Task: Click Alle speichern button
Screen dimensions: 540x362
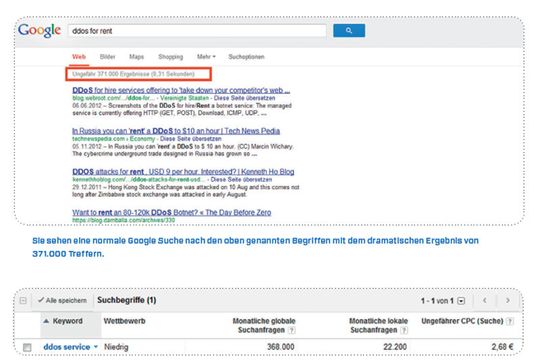Action: (62, 300)
